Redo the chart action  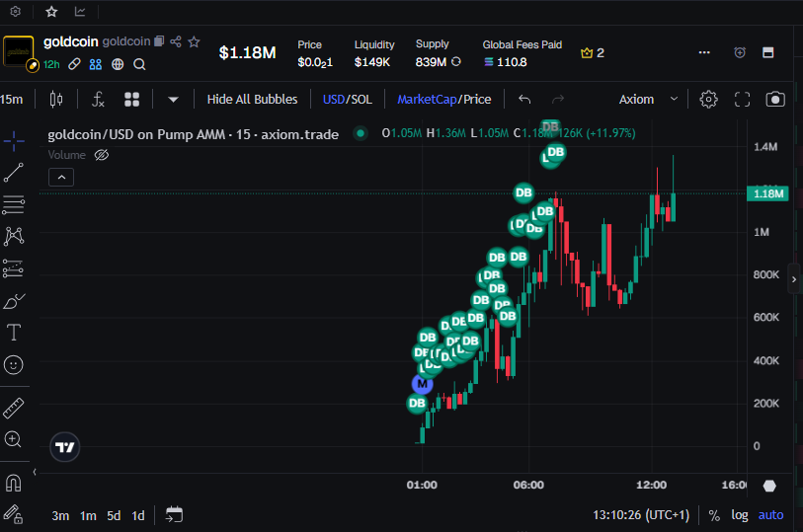(558, 100)
